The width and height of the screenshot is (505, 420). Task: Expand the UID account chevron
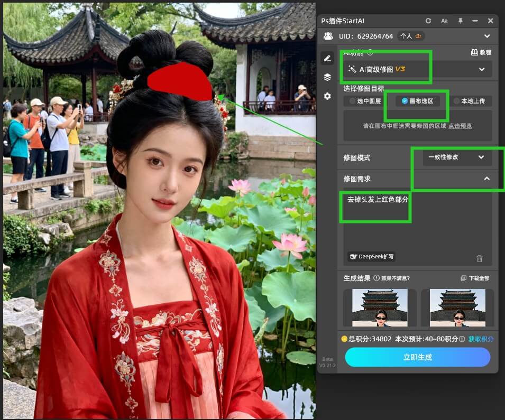click(487, 36)
